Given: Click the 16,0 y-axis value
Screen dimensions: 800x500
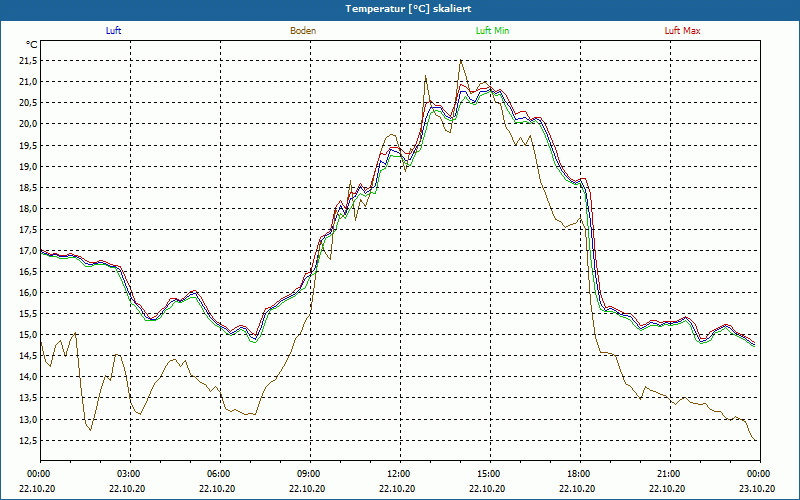Looking at the screenshot, I should (28, 293).
